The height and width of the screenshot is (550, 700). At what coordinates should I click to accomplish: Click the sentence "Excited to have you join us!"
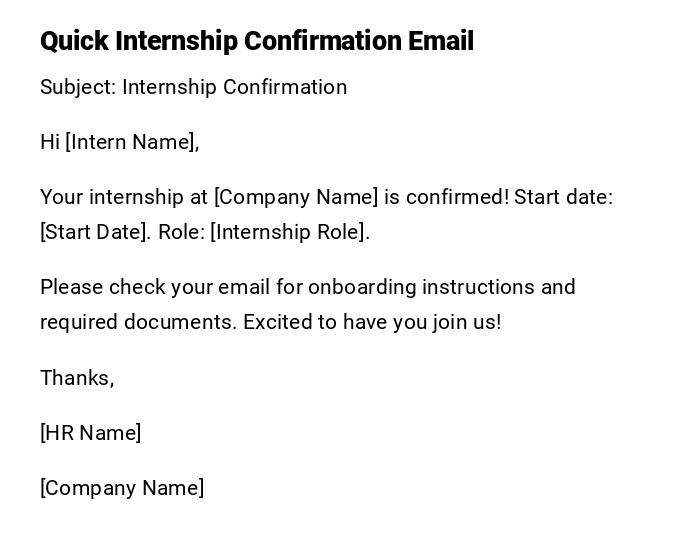(372, 322)
